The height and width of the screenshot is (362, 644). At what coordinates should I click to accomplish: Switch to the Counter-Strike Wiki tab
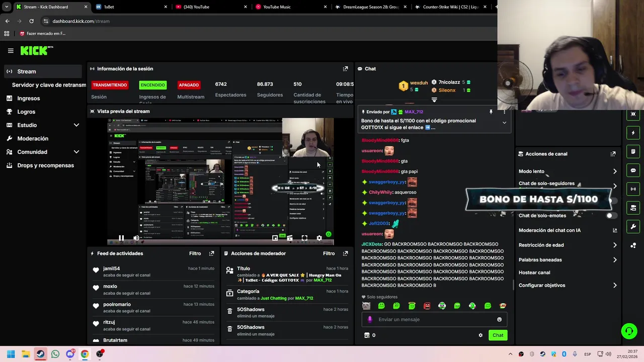tap(450, 7)
